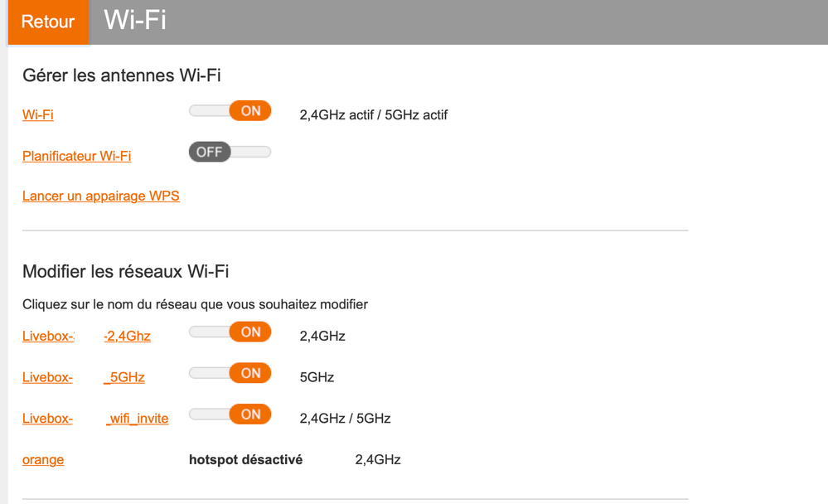Screen dimensions: 828x504
Task: Turn off the guest wifi_invite toggle
Action: coord(230,414)
